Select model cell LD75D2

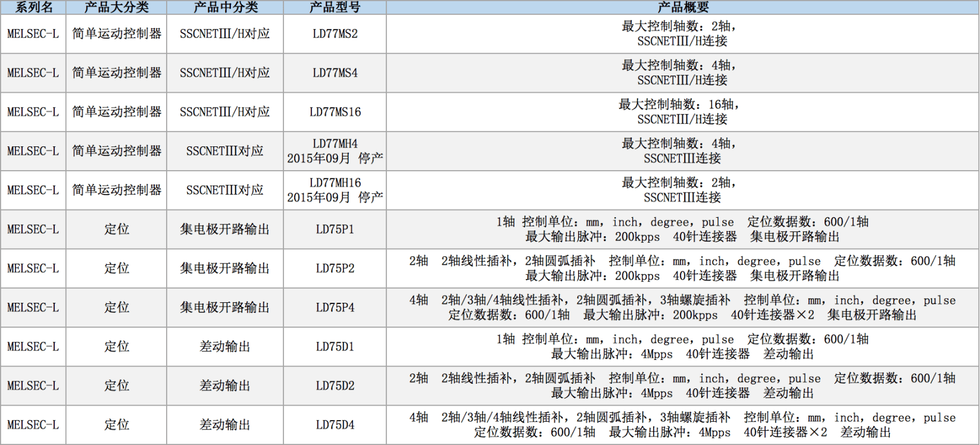coord(335,386)
